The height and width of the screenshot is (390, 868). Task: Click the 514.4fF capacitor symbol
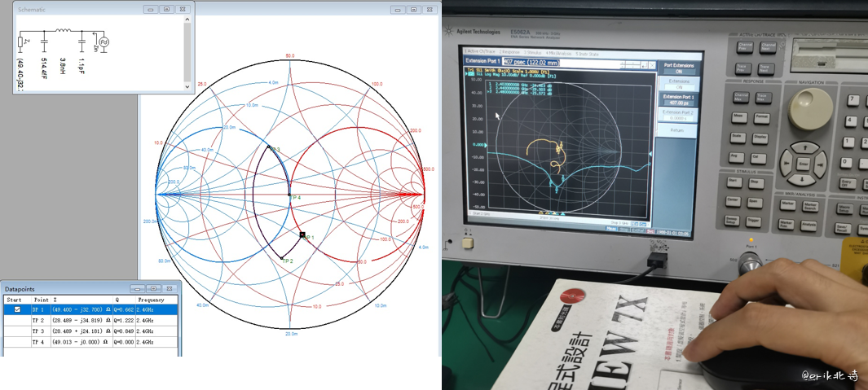[45, 41]
